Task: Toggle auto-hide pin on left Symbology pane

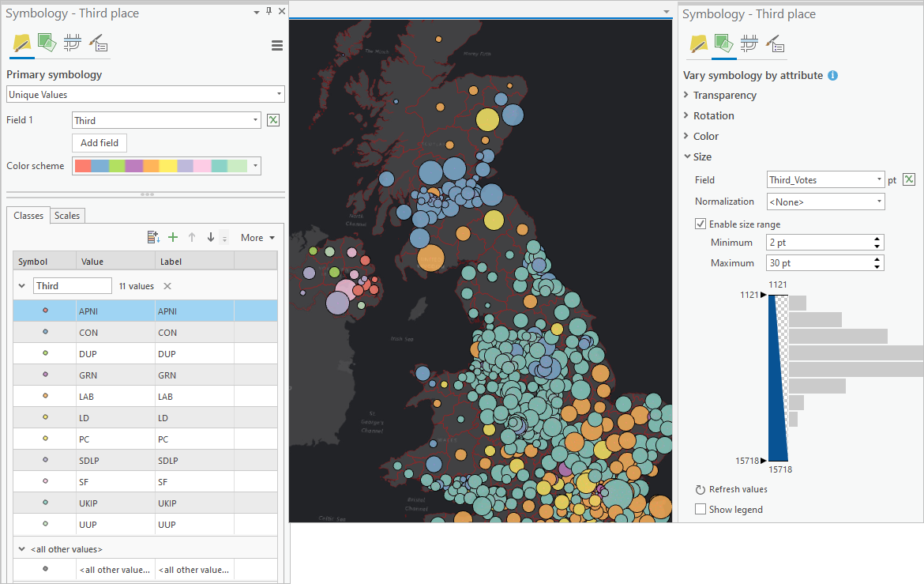Action: pyautogui.click(x=269, y=11)
